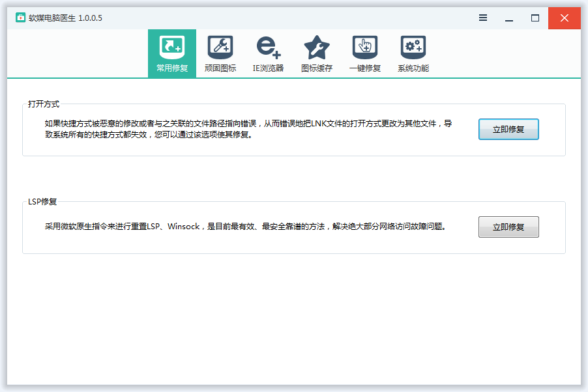Open the 系统功能 tab

(413, 53)
